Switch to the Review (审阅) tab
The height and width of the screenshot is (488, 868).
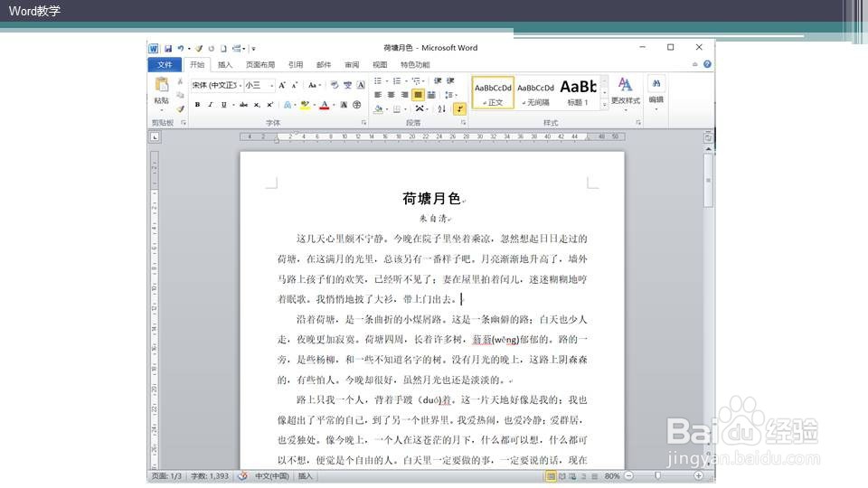[x=352, y=65]
